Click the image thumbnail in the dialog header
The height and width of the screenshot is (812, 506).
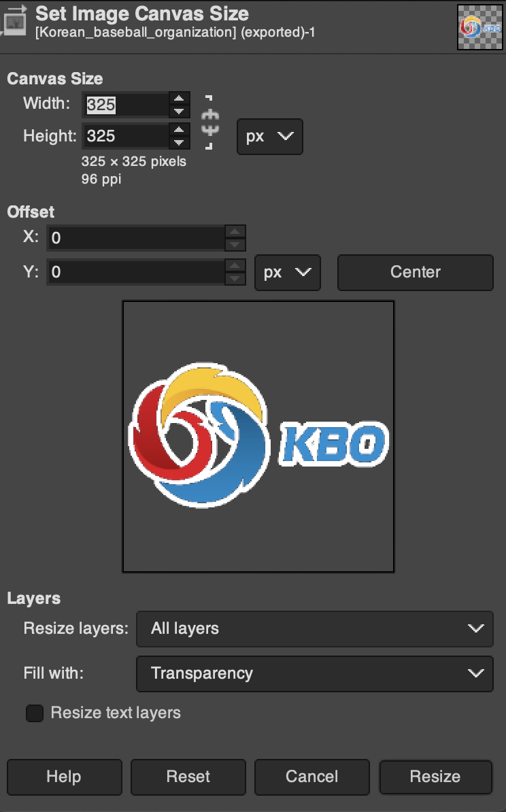tap(480, 27)
